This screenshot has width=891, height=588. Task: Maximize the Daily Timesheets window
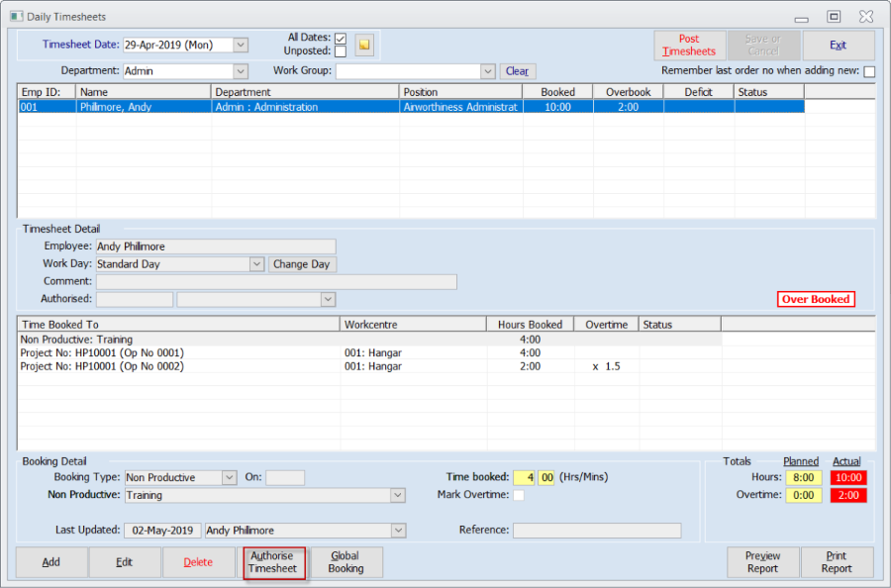[834, 17]
